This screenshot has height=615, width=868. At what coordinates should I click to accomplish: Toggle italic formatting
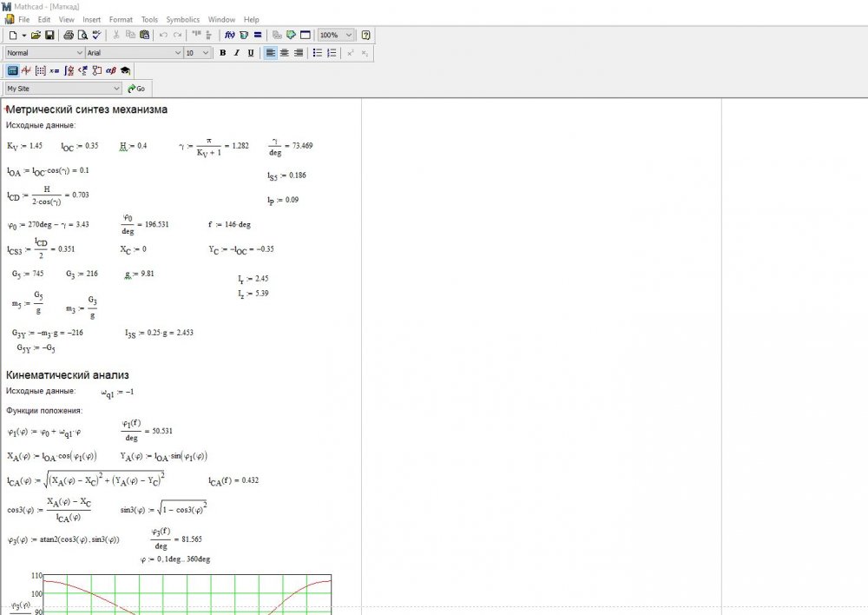click(236, 53)
